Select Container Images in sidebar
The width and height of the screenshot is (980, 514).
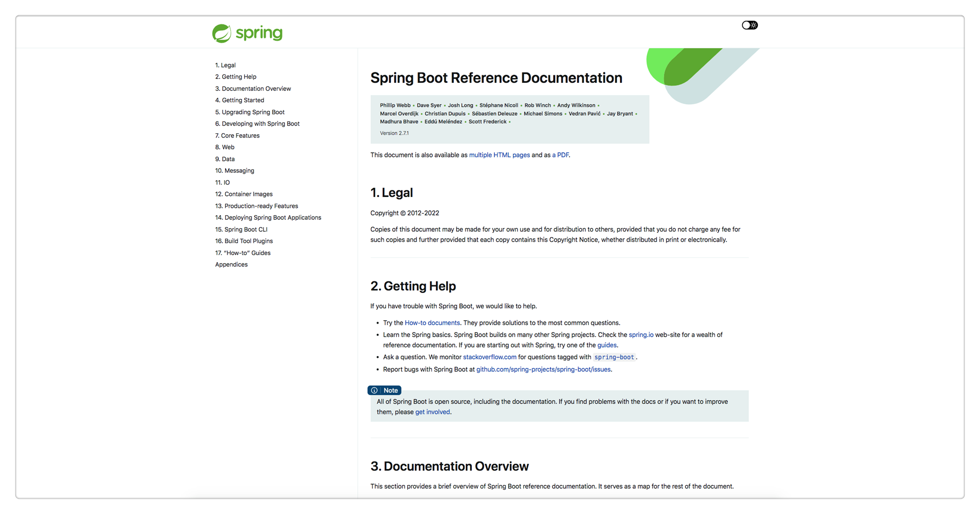point(244,194)
